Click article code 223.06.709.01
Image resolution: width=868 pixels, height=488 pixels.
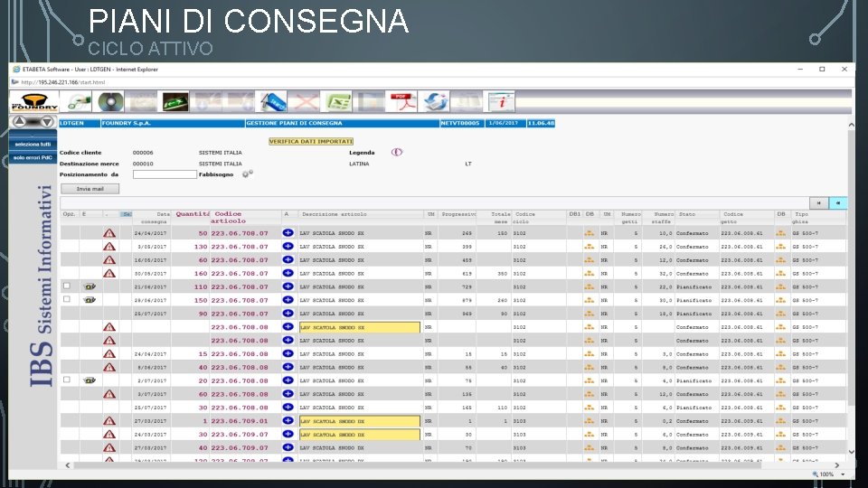239,421
